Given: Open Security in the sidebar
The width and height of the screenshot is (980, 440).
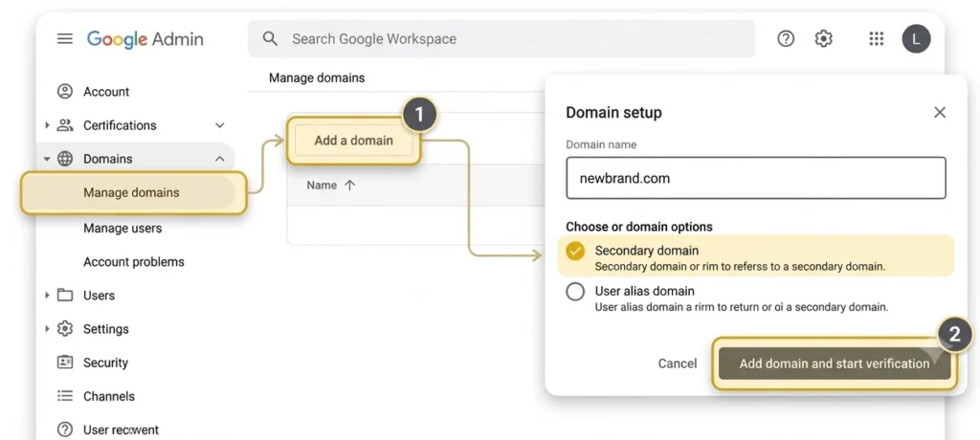Looking at the screenshot, I should [105, 363].
